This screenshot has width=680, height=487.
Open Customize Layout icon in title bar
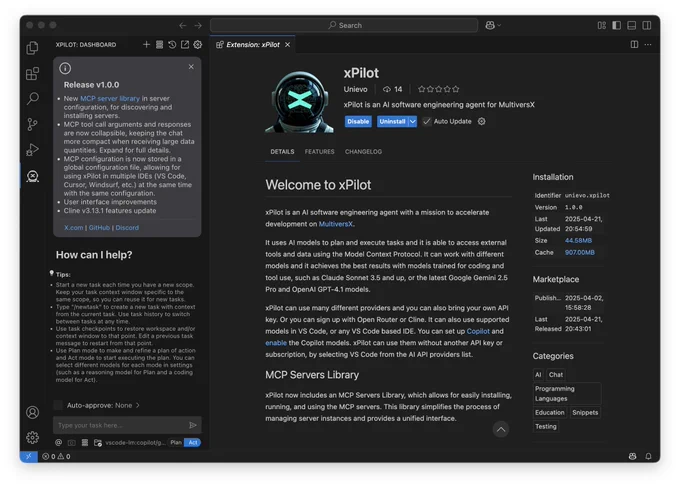(602, 26)
